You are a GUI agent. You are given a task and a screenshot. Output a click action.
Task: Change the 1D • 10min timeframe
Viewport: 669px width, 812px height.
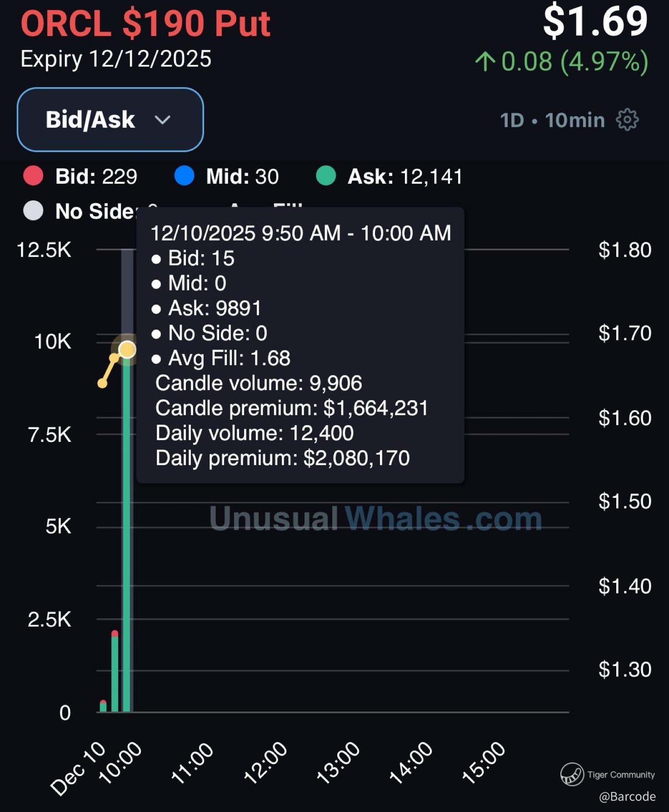pyautogui.click(x=552, y=120)
